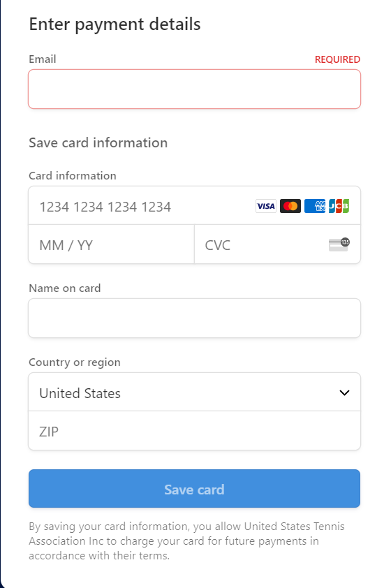Click the card number field
Viewport: 384px width, 588px height.
[194, 206]
